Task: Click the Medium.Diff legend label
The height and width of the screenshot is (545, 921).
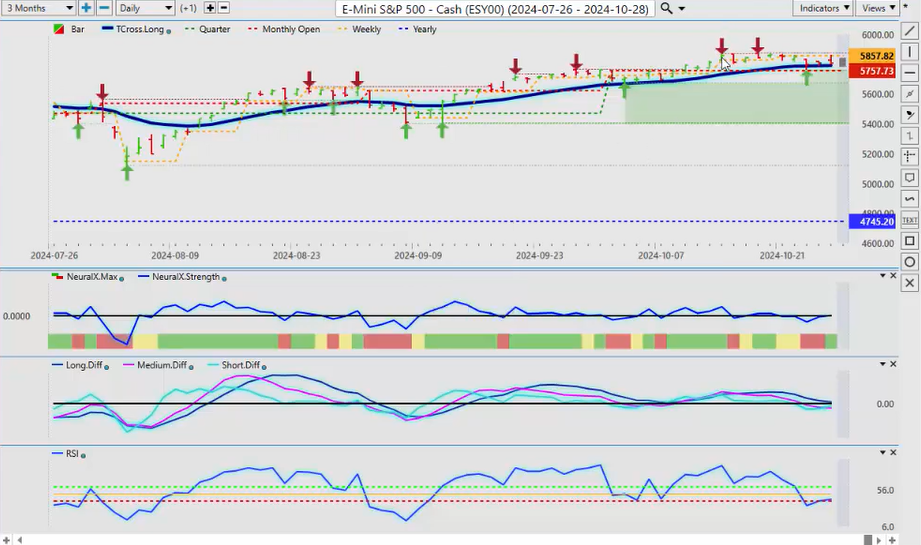Action: pos(162,365)
